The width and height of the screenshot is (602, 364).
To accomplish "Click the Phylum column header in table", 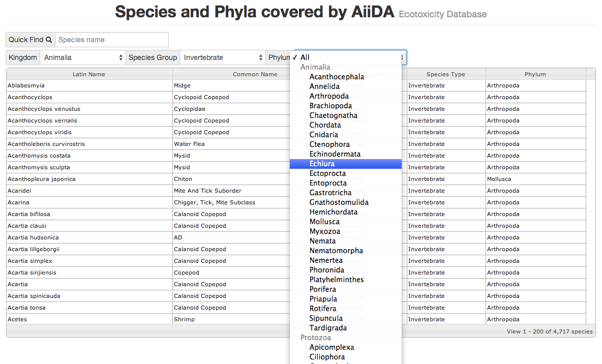I will click(x=535, y=74).
